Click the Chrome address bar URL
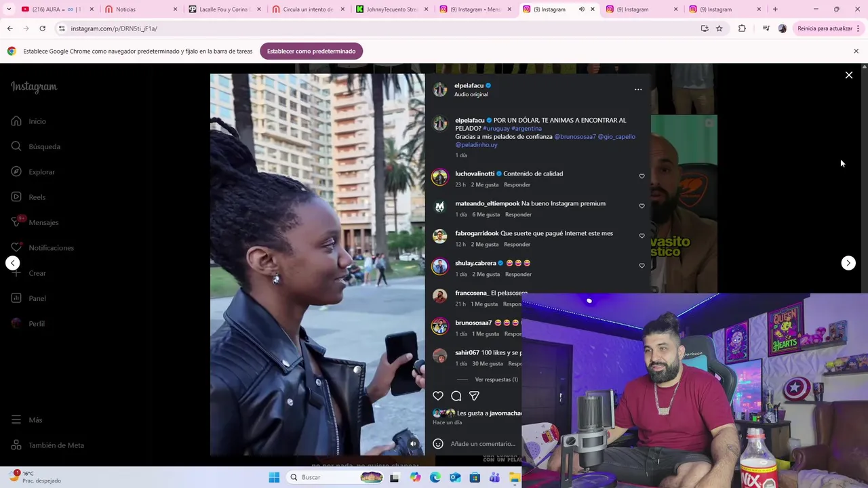The width and height of the screenshot is (868, 488). click(114, 28)
